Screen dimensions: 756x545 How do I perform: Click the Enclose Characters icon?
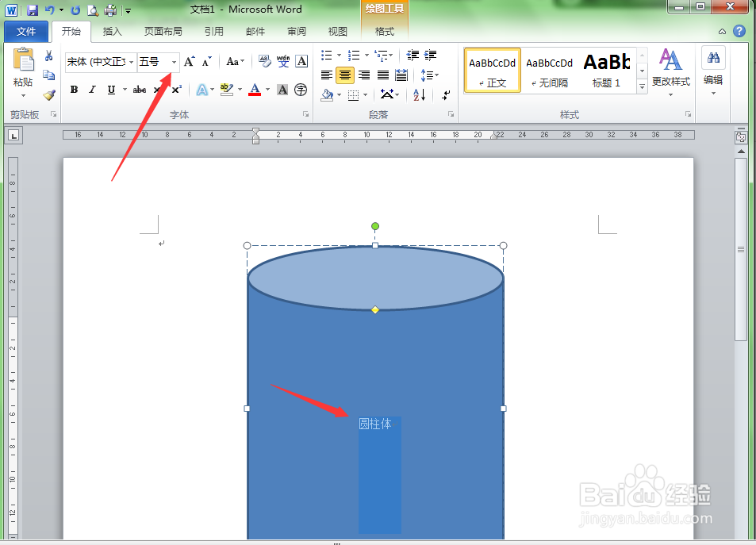[301, 90]
